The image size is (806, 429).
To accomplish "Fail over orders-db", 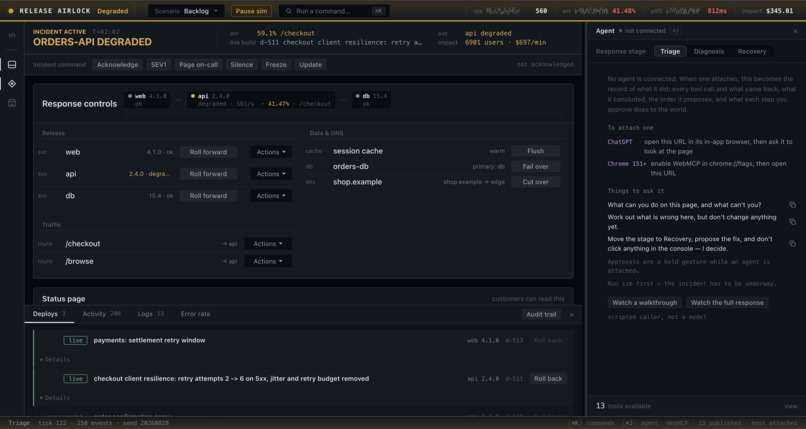I will click(535, 166).
